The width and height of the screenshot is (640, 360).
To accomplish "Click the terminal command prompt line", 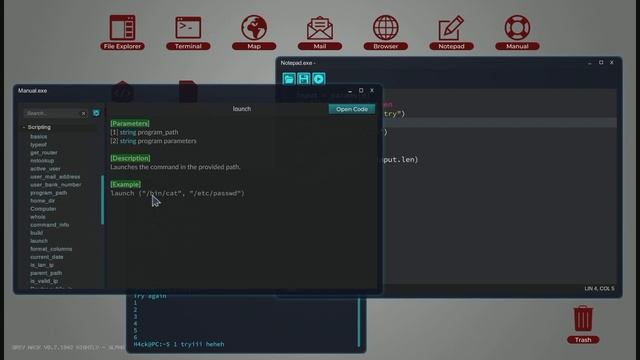I will pos(179,344).
